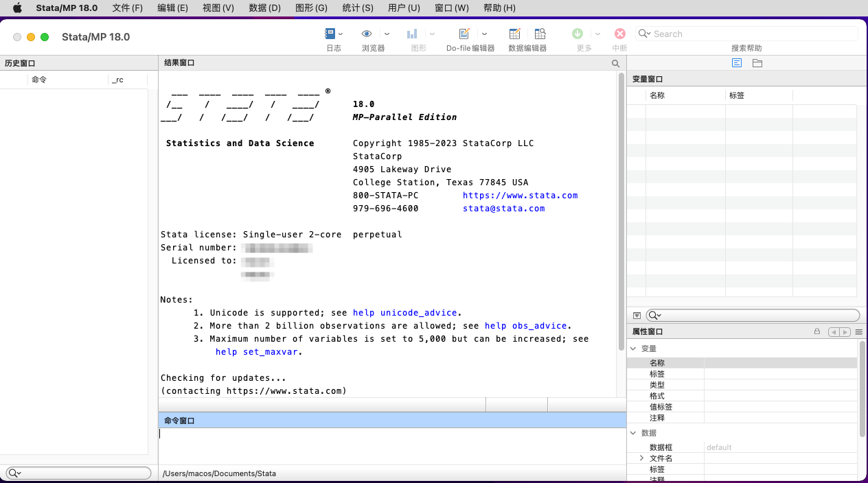Open the 文件 (F) menu
The width and height of the screenshot is (868, 483).
(x=128, y=8)
